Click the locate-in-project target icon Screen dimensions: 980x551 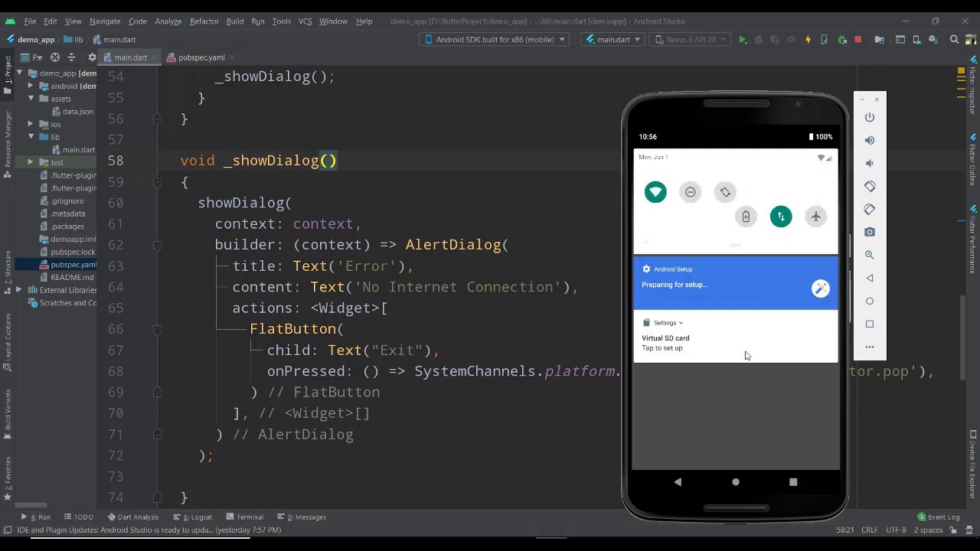(55, 57)
